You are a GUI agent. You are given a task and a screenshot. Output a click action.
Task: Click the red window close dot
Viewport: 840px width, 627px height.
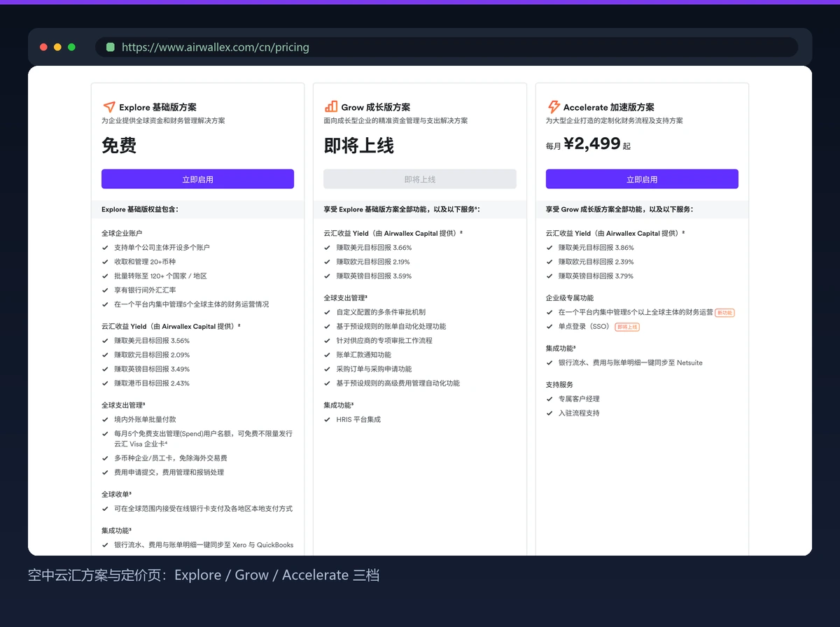[x=43, y=48]
